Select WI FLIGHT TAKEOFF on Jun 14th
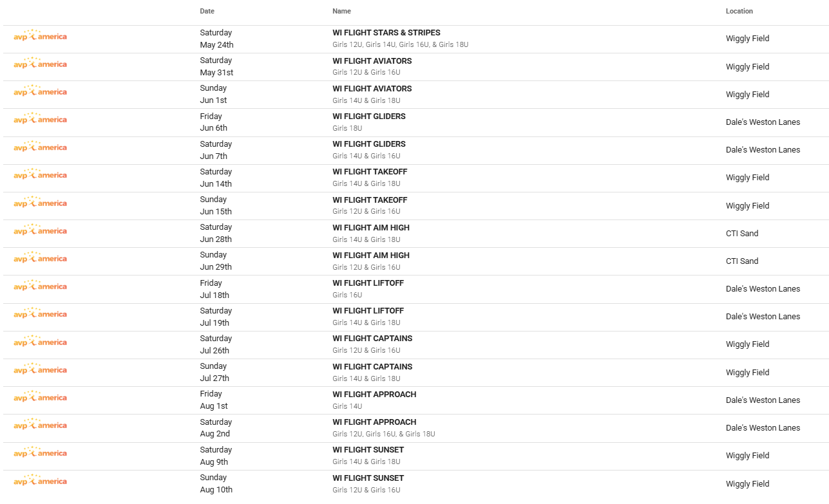 click(x=370, y=172)
